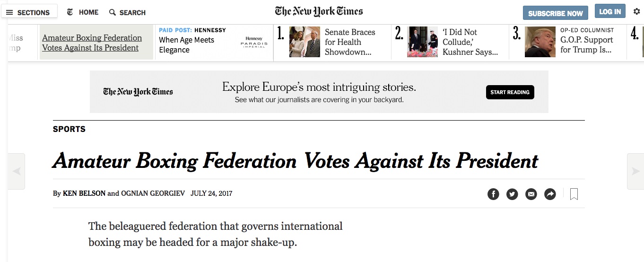Open Search
644x262 pixels.
click(128, 12)
